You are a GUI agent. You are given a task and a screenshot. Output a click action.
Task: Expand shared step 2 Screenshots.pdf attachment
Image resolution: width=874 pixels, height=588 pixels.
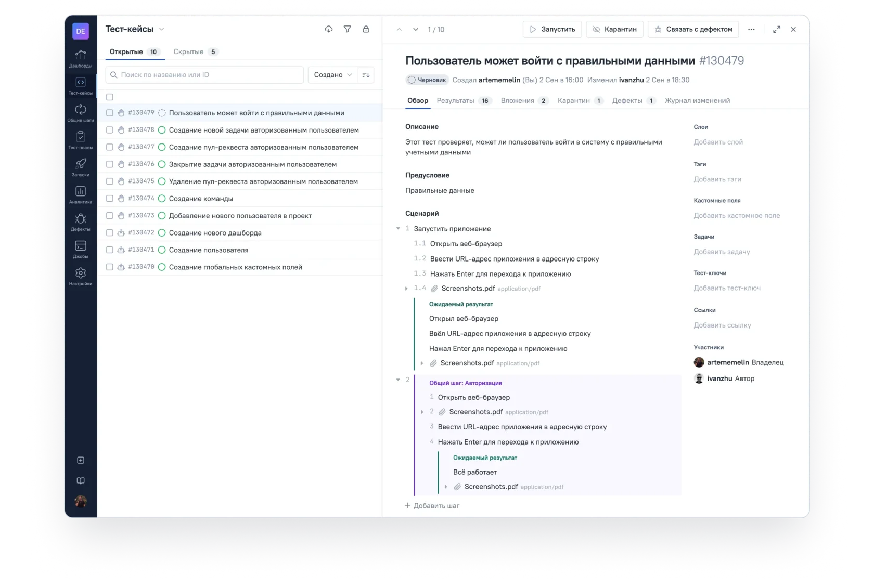point(422,412)
